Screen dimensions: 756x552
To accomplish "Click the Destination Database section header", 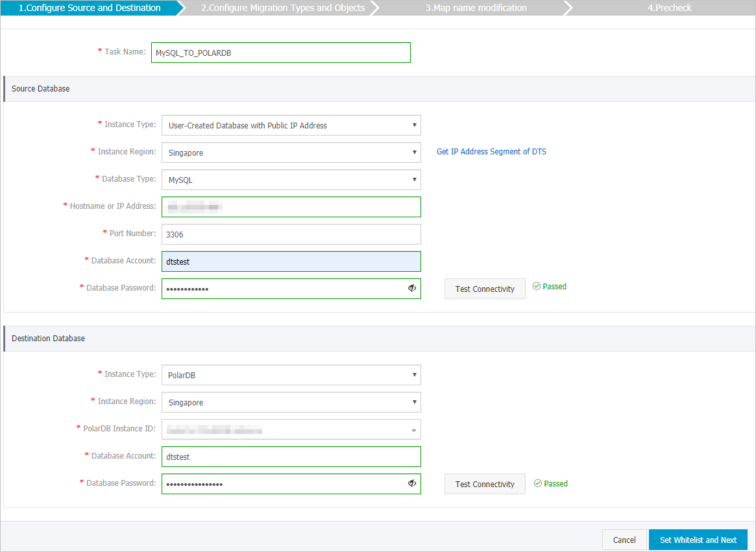I will pos(380,339).
